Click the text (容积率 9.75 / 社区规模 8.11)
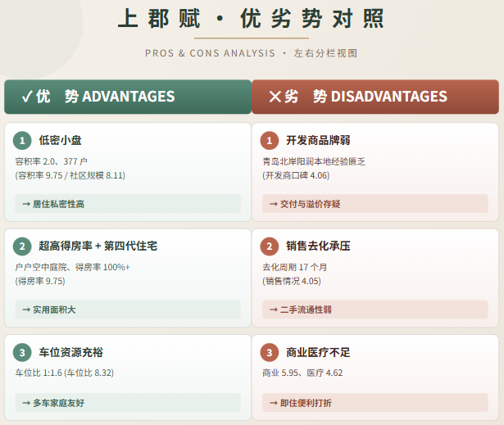The height and width of the screenshot is (425, 504). (x=70, y=175)
